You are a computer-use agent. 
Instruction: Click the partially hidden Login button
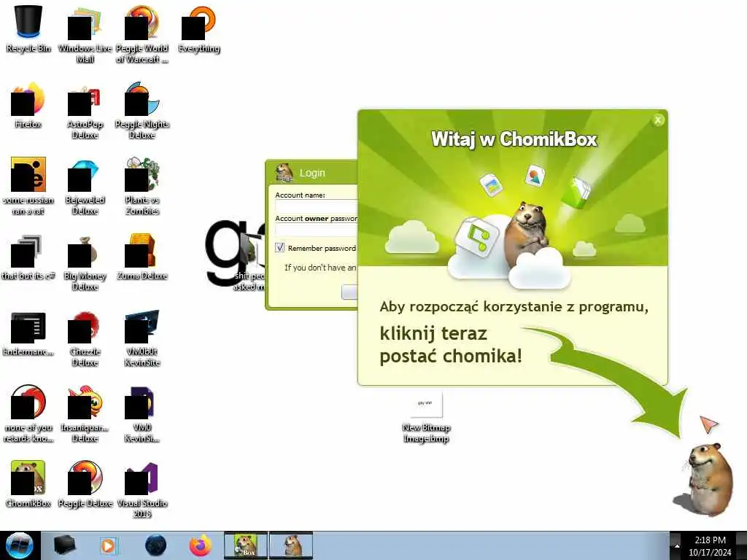coord(349,292)
